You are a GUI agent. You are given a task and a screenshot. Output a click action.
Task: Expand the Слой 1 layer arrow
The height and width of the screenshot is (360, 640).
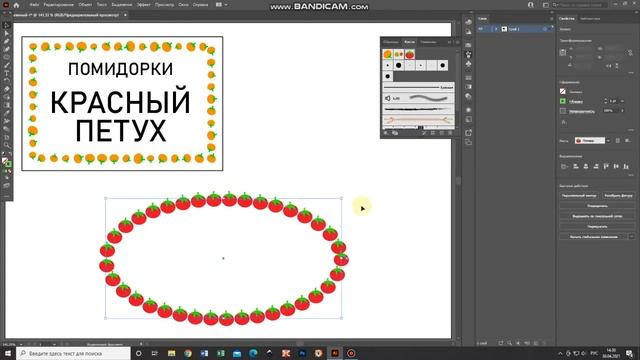click(x=496, y=29)
